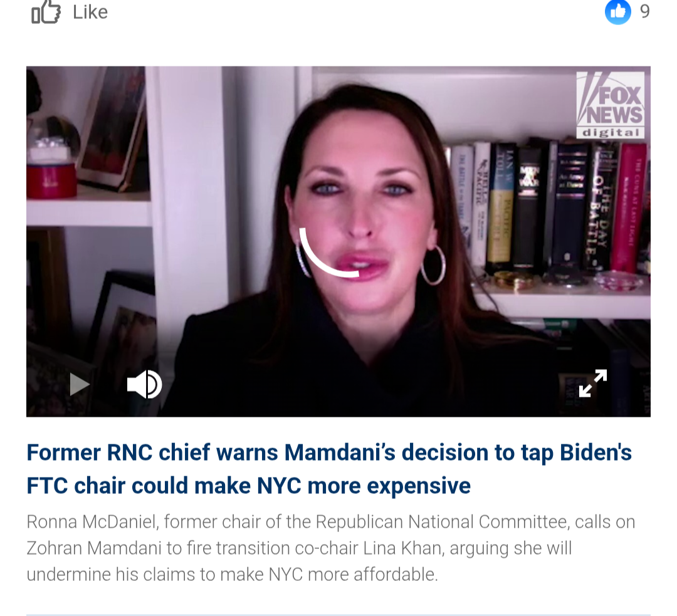Click the Fox News digital logo watermark

[610, 105]
